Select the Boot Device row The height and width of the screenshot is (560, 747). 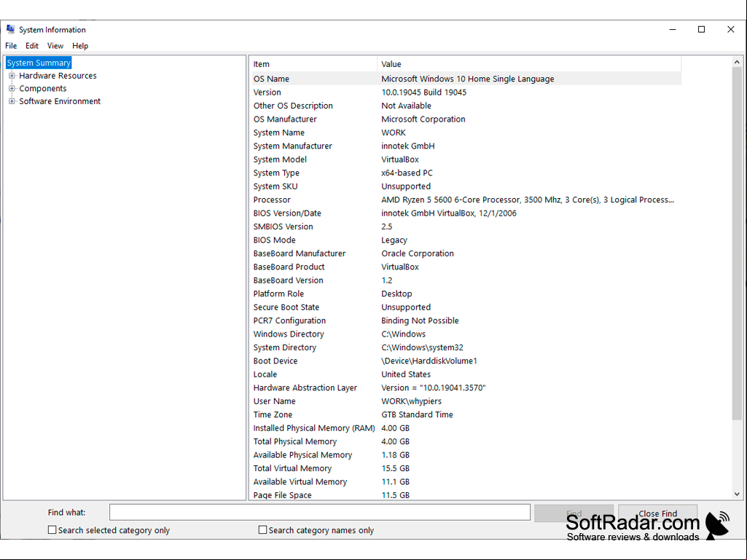coord(467,361)
